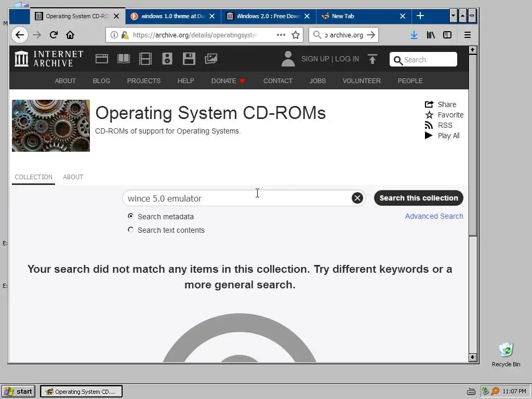Close the windows 1.0 theme tab

212,16
